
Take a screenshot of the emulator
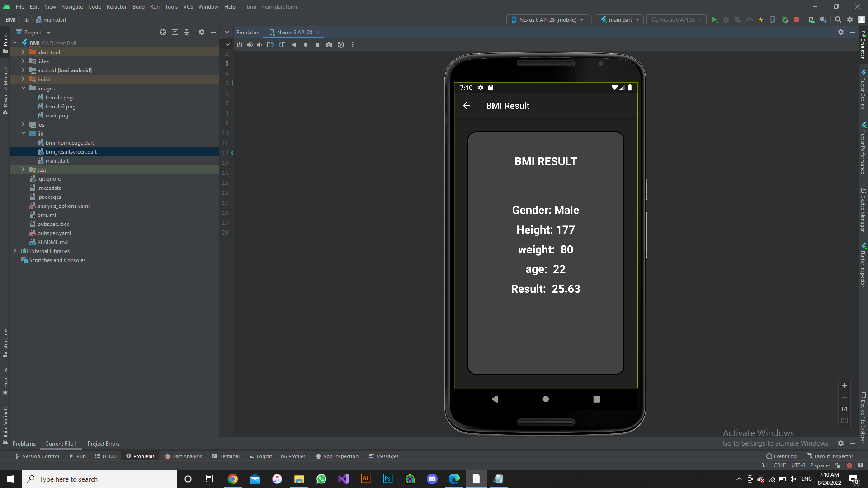pos(329,45)
